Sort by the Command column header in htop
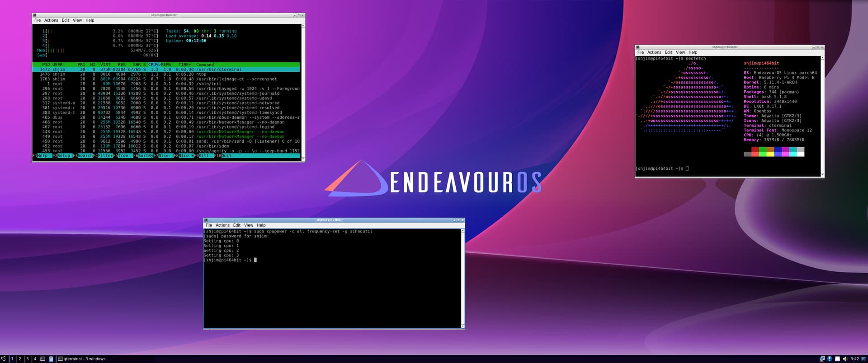Viewport: 868px width, 363px height. (x=205, y=65)
